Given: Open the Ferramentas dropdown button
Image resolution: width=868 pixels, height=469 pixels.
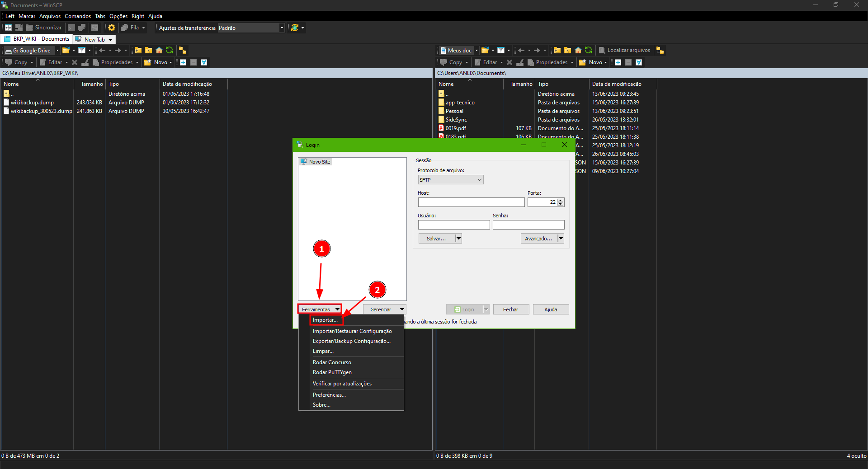Looking at the screenshot, I should click(320, 310).
